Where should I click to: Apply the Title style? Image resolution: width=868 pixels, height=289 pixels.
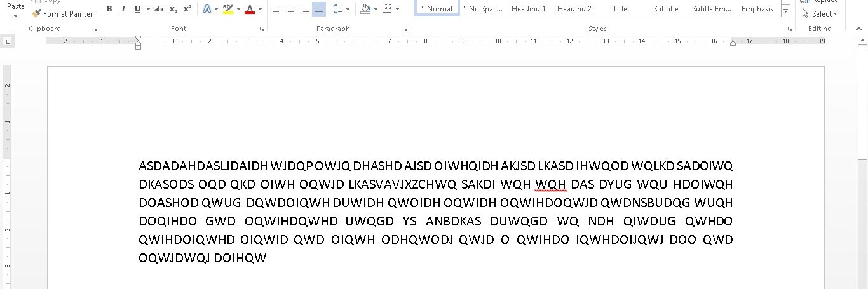click(620, 8)
